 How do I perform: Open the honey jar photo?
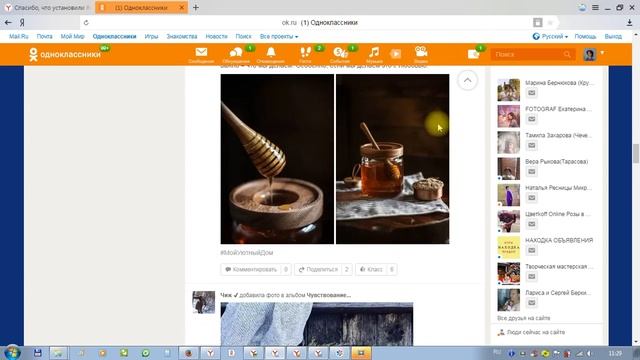click(x=392, y=159)
